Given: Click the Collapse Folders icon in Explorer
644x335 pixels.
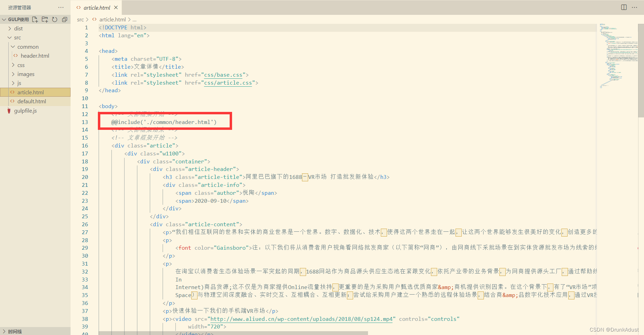Looking at the screenshot, I should coord(65,19).
